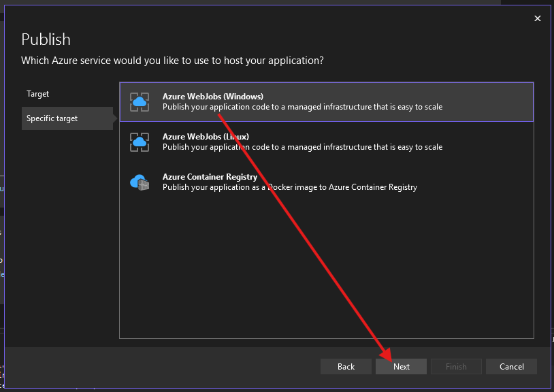
Task: Click the Azure WebJobs (Windows) cloud icon
Action: tap(140, 102)
